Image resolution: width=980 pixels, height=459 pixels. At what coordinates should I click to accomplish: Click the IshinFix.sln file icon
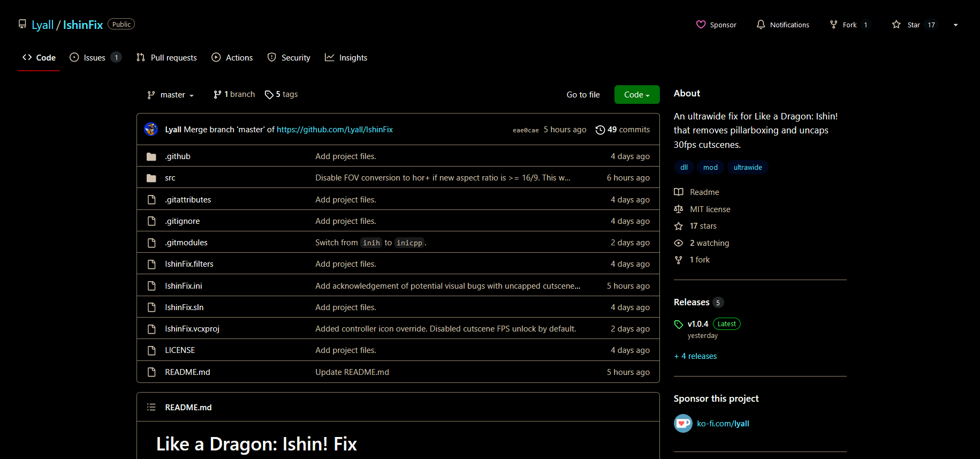tap(151, 307)
